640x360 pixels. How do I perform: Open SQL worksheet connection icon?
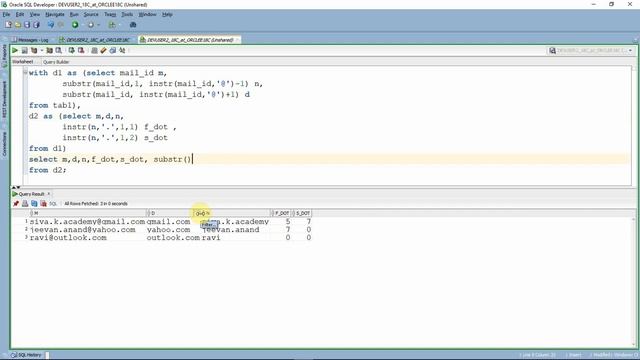(x=112, y=25)
